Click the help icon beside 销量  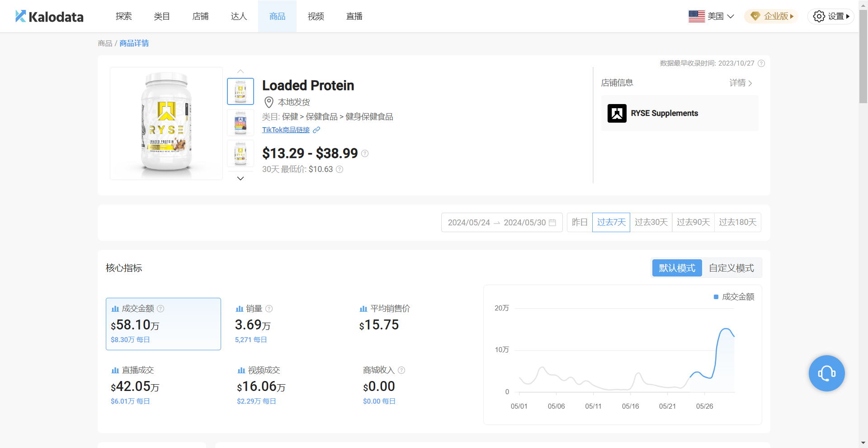pos(269,309)
